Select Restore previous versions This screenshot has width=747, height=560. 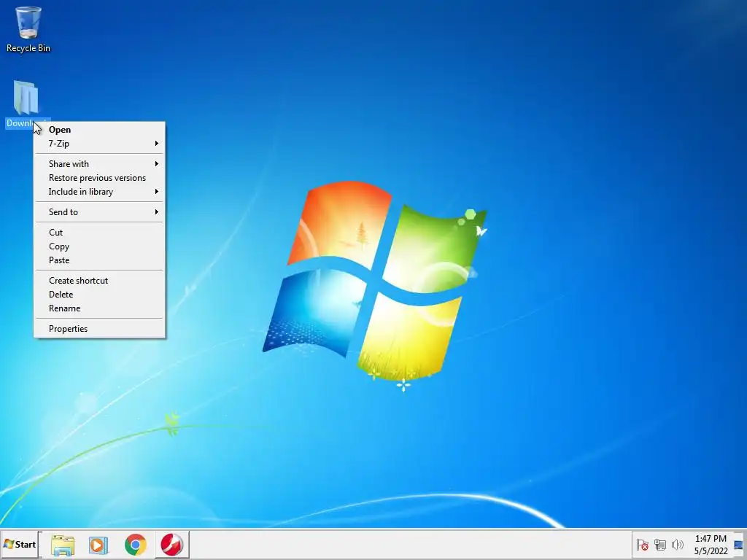[99, 178]
